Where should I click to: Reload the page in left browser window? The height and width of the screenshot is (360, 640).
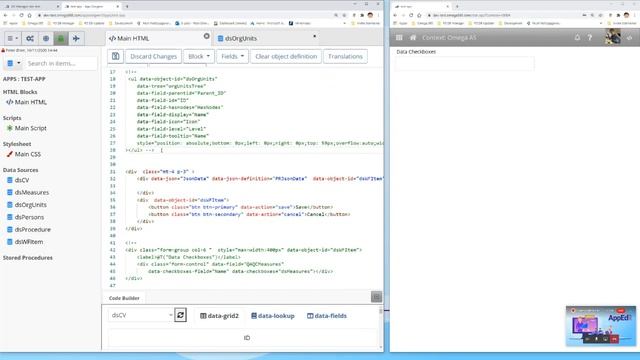pos(21,15)
